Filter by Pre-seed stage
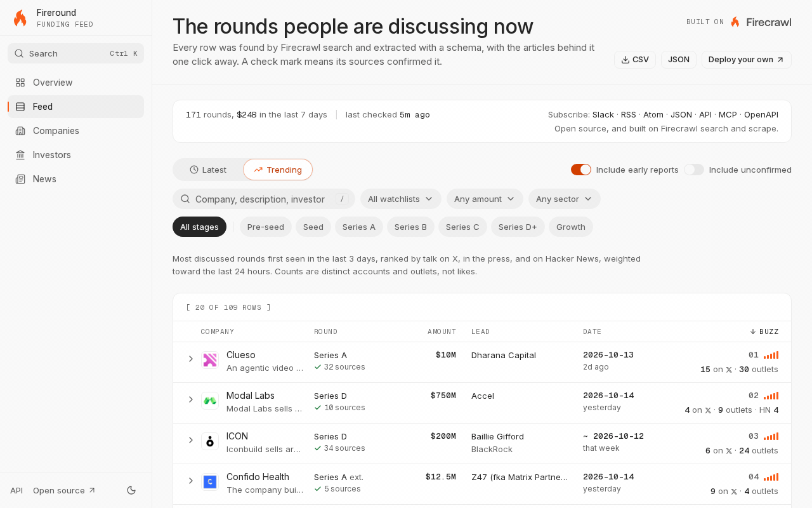Screen dimensions: 812x508 coord(266,227)
